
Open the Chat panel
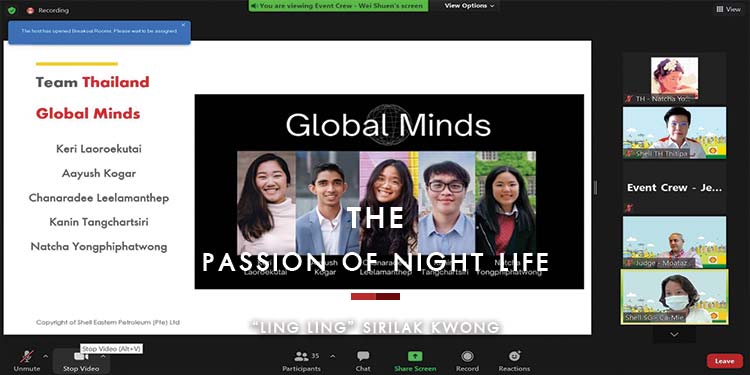[x=363, y=361]
